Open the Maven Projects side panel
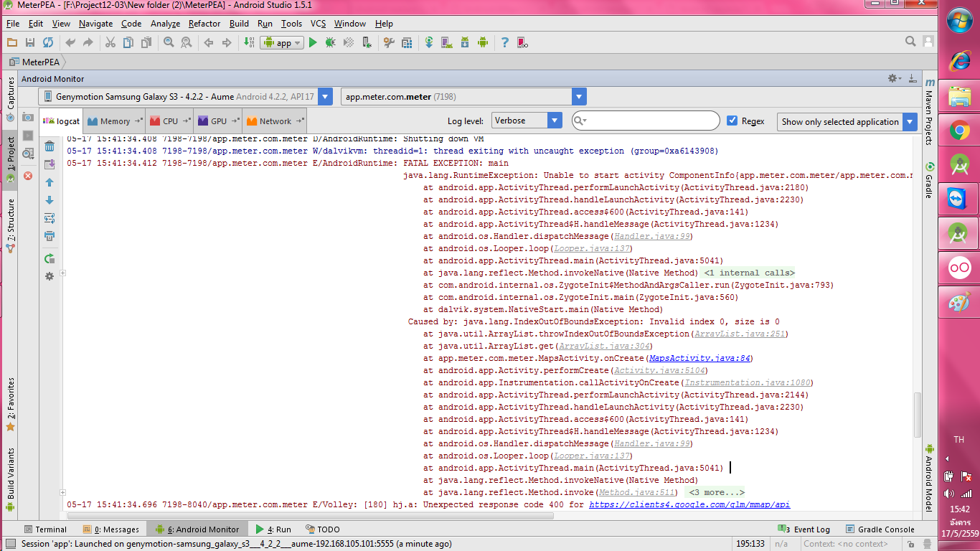The height and width of the screenshot is (551, 980). pos(929,112)
